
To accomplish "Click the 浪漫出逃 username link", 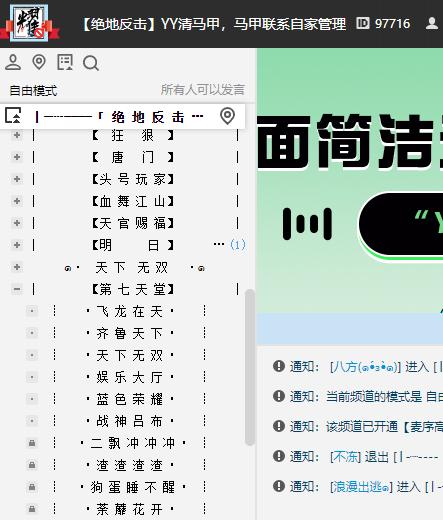I will (x=361, y=487).
